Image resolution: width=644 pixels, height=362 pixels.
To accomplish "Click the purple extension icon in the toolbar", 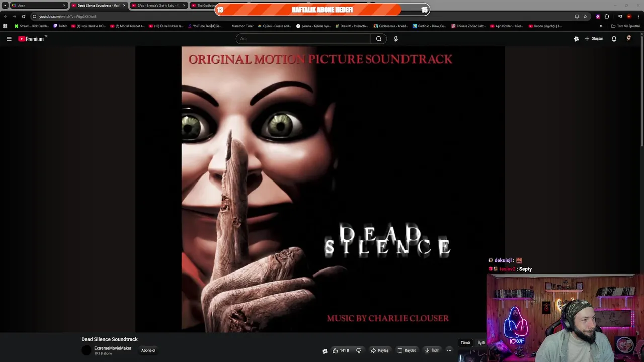I will point(598,16).
